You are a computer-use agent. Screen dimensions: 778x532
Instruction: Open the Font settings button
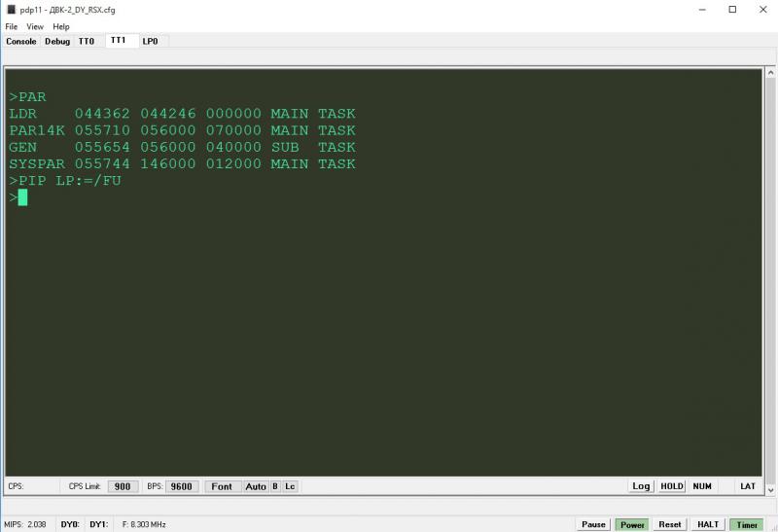[x=222, y=486]
